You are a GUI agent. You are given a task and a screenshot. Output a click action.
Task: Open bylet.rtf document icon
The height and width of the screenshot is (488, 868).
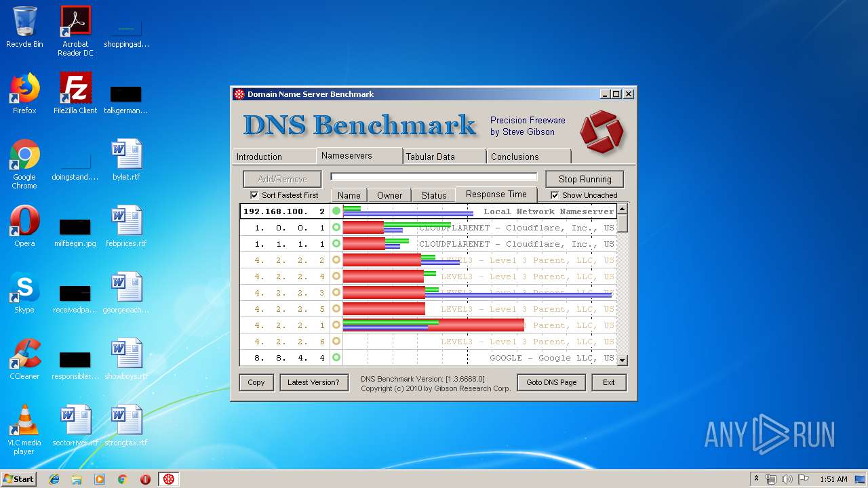point(126,160)
